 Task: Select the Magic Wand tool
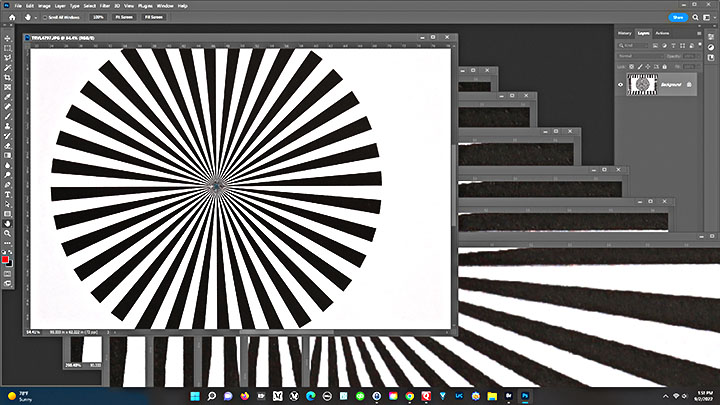click(7, 68)
